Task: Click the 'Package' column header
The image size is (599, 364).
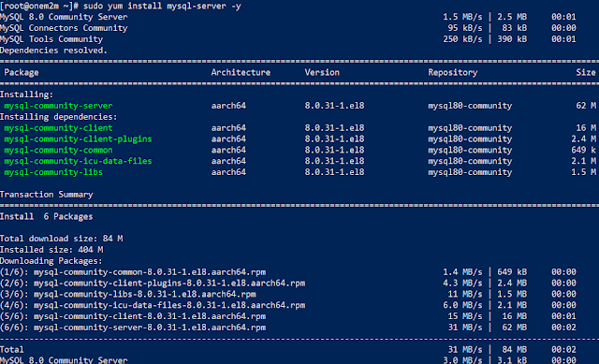Action: tap(22, 73)
